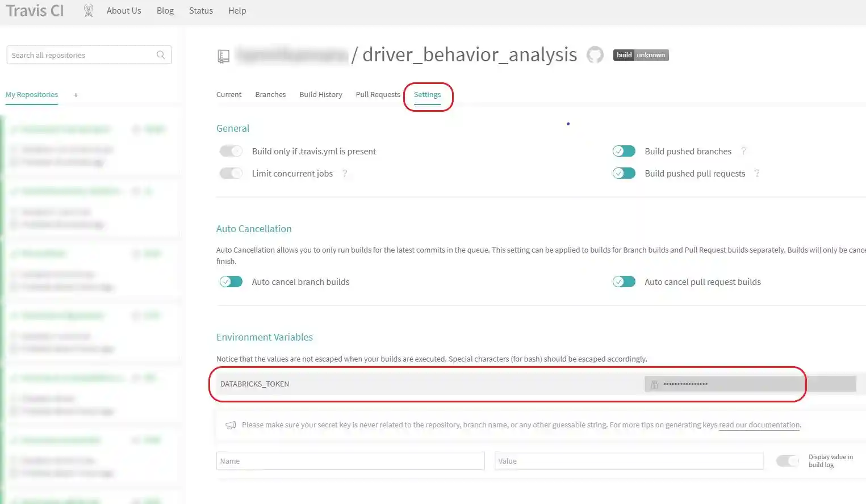866x504 pixels.
Task: Click the question mark next to Build pushed pull requests
Action: click(757, 173)
